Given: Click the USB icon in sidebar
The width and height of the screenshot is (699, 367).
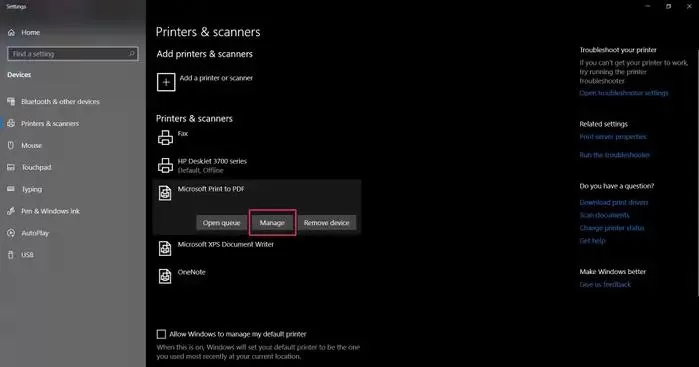Looking at the screenshot, I should click(x=11, y=255).
